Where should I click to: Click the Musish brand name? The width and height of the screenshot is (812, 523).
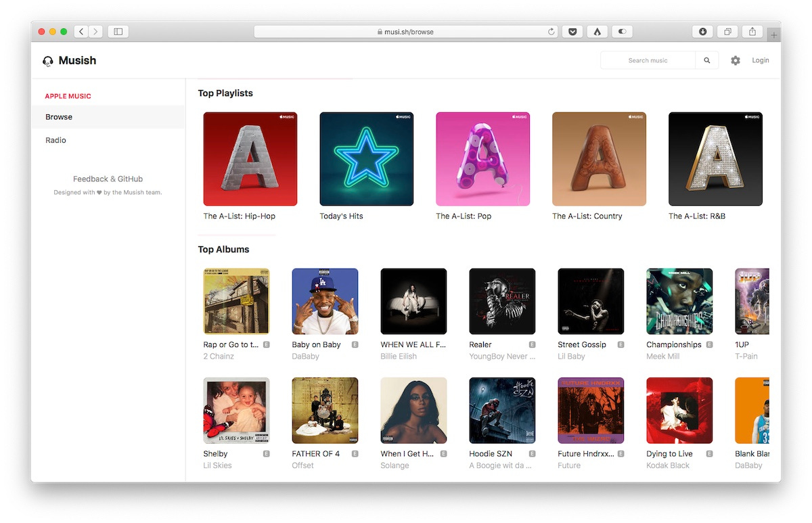[77, 60]
